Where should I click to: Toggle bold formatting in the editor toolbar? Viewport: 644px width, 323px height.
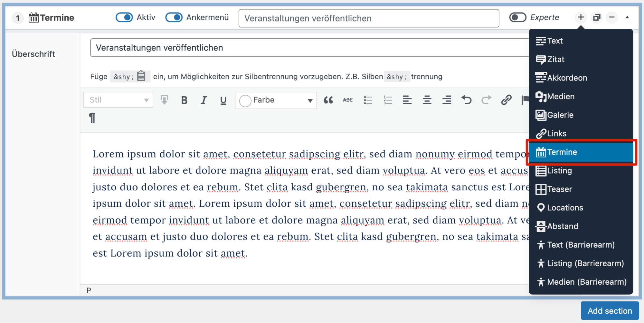[184, 100]
